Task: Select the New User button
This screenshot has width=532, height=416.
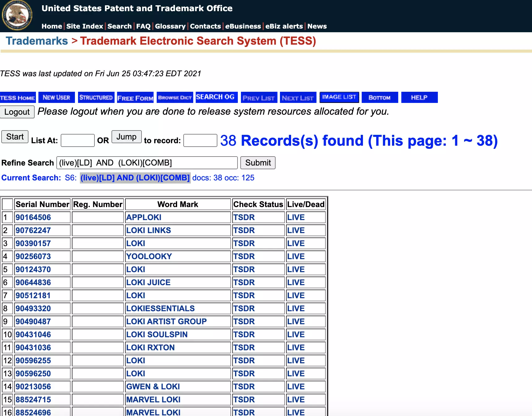Action: tap(57, 98)
